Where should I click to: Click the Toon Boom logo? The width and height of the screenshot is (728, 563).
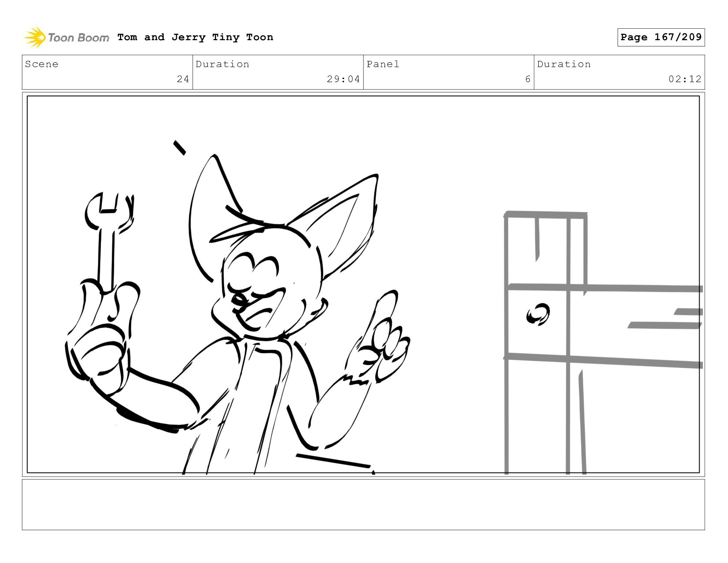coord(66,37)
